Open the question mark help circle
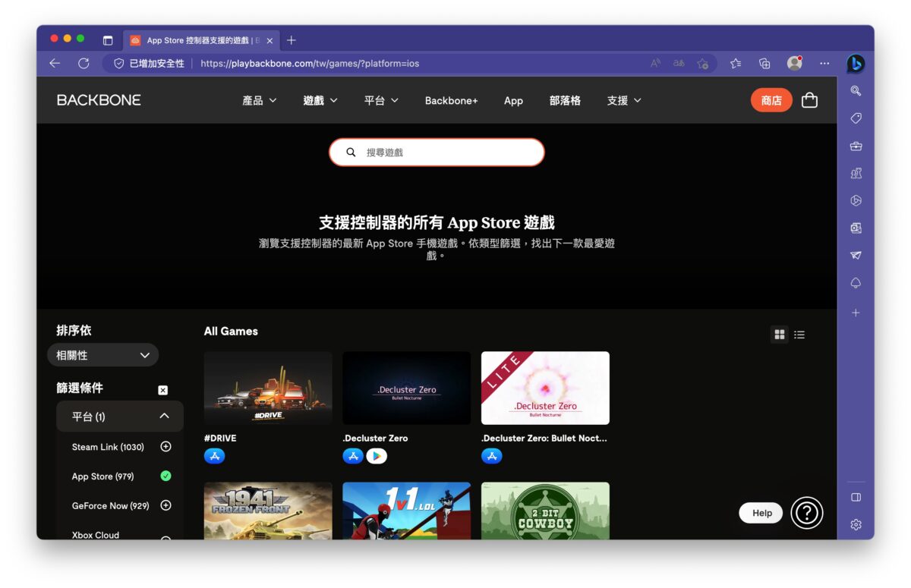The height and width of the screenshot is (588, 911). pyautogui.click(x=807, y=513)
